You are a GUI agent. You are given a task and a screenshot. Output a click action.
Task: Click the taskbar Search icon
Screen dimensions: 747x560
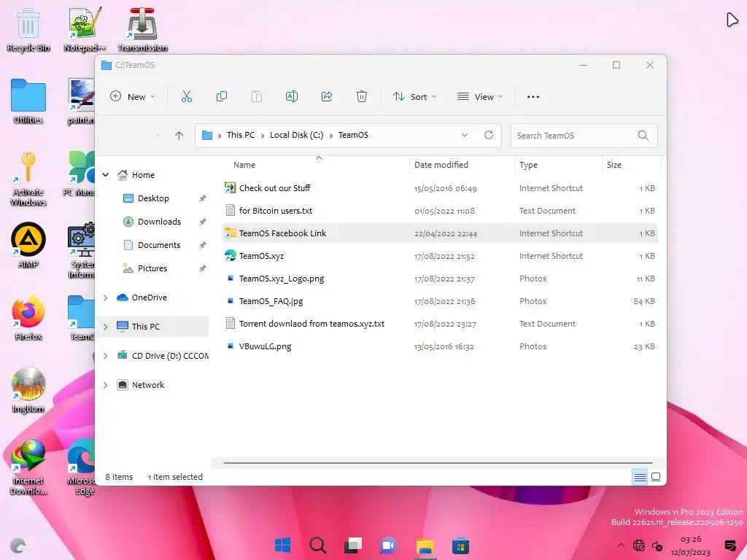click(318, 545)
